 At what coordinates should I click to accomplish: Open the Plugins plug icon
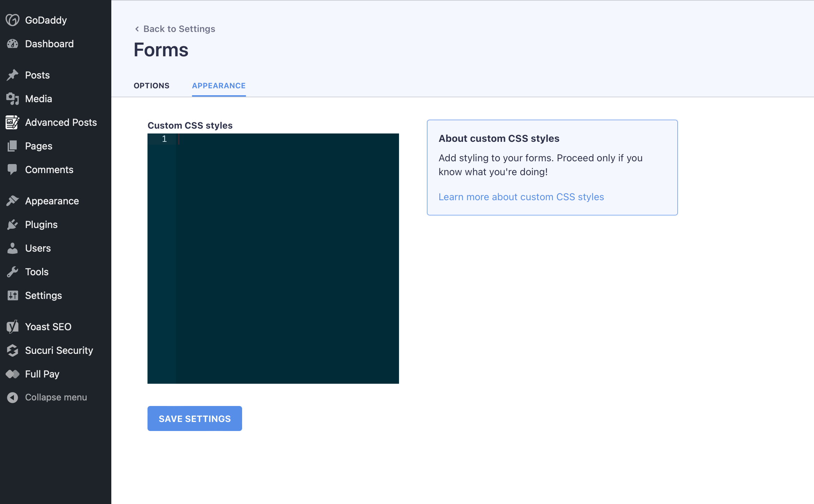(13, 225)
